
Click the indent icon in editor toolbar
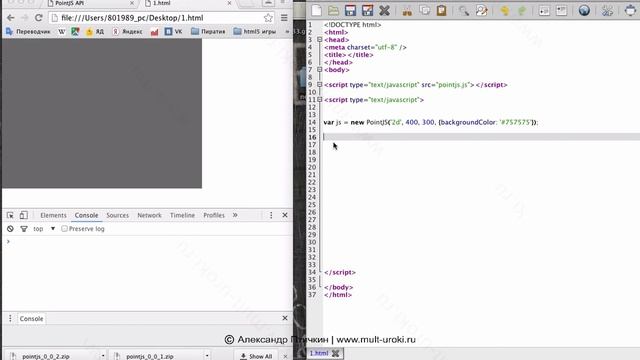[x=544, y=10]
